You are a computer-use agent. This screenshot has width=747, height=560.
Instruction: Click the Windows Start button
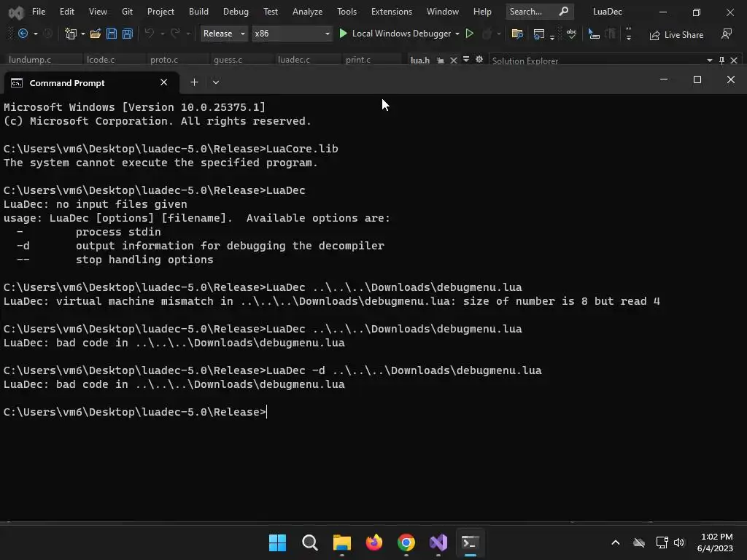(x=277, y=542)
